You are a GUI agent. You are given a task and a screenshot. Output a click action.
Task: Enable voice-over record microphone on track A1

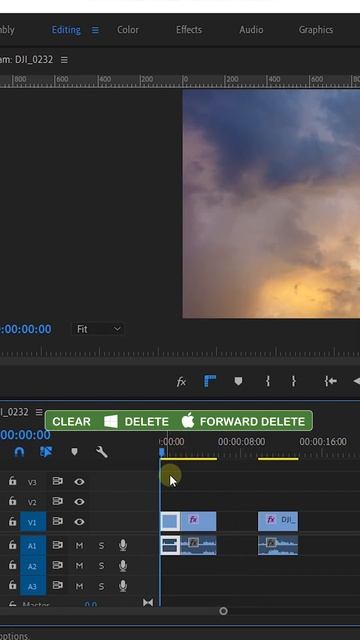click(x=122, y=545)
